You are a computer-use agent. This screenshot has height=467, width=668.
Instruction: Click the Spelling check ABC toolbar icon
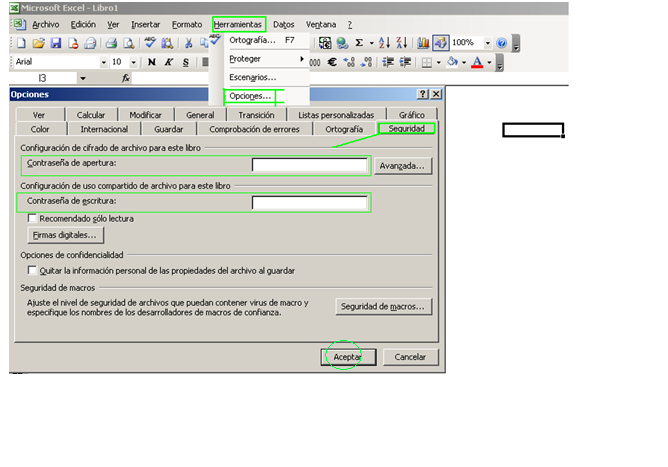[x=150, y=43]
